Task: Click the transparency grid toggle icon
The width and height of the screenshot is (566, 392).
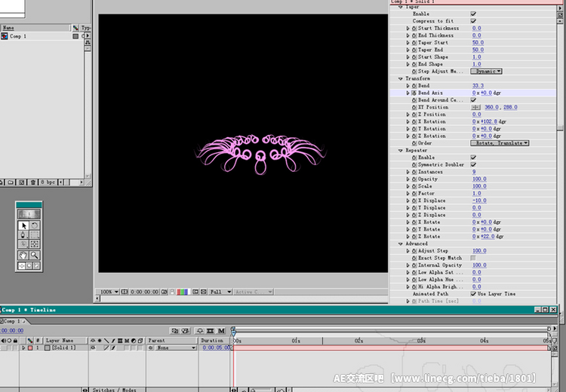Action: (204, 292)
